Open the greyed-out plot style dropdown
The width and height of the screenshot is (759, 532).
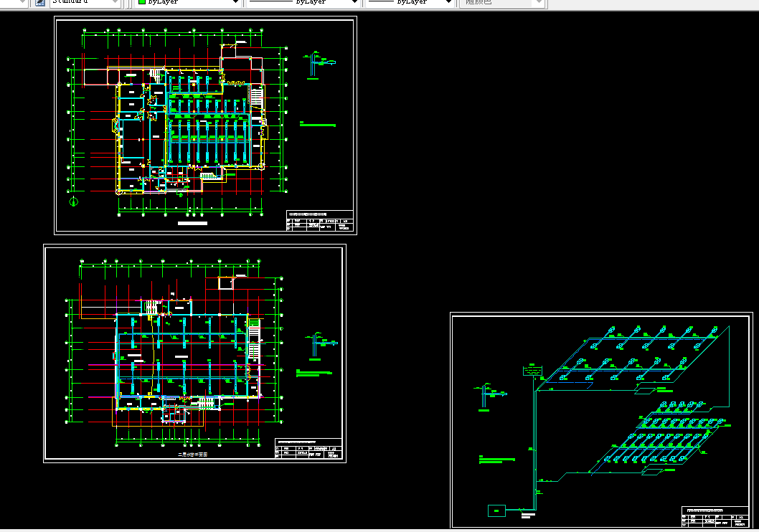tap(502, 2)
